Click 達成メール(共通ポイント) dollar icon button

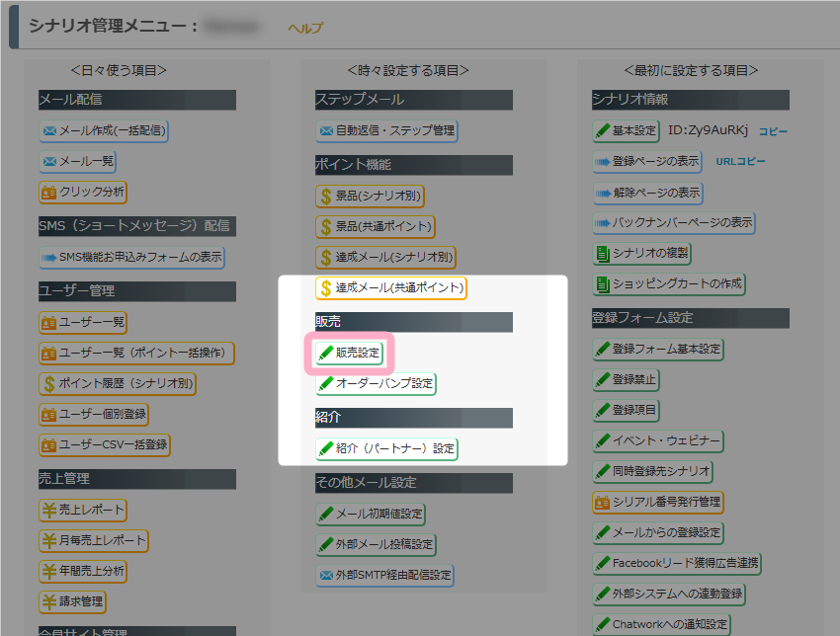[x=390, y=288]
